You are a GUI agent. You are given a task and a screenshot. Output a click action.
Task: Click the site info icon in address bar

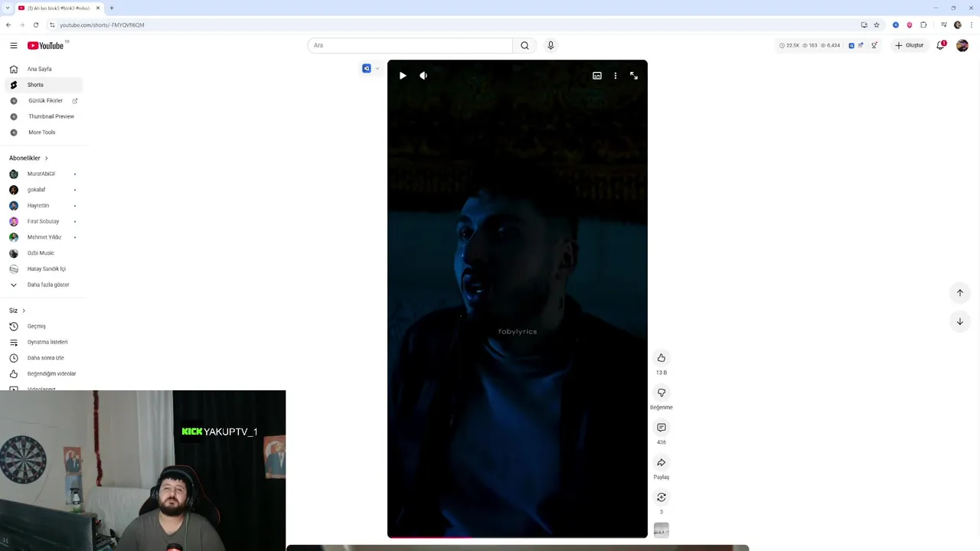pyautogui.click(x=52, y=24)
